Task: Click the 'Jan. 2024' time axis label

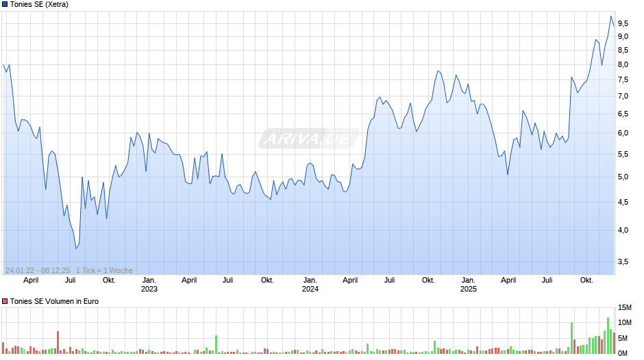Action: (x=310, y=285)
